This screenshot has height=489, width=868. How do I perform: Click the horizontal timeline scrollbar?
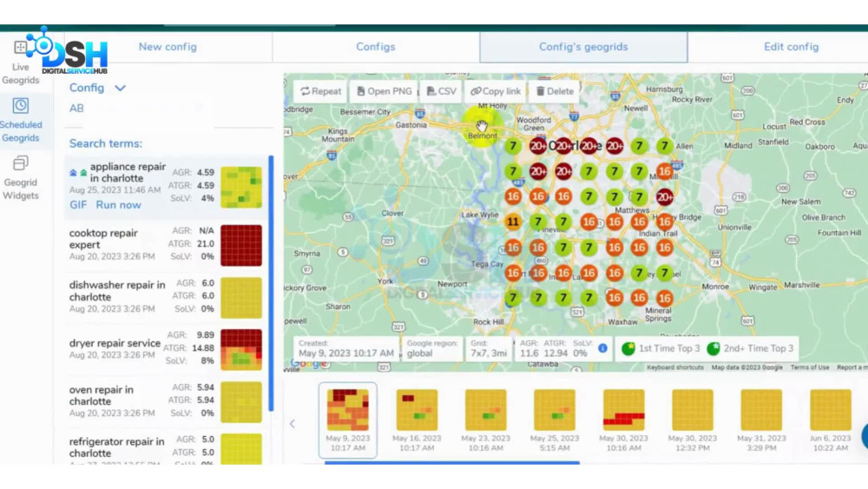pos(451,462)
